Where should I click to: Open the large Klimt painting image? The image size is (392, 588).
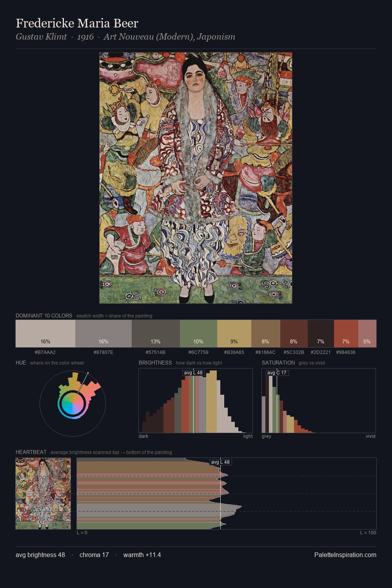point(196,178)
